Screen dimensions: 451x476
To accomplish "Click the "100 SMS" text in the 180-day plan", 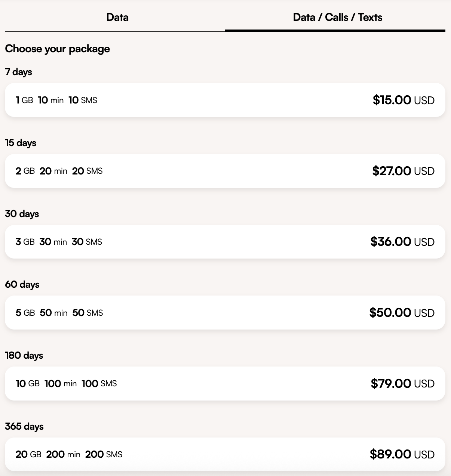I will coord(99,383).
